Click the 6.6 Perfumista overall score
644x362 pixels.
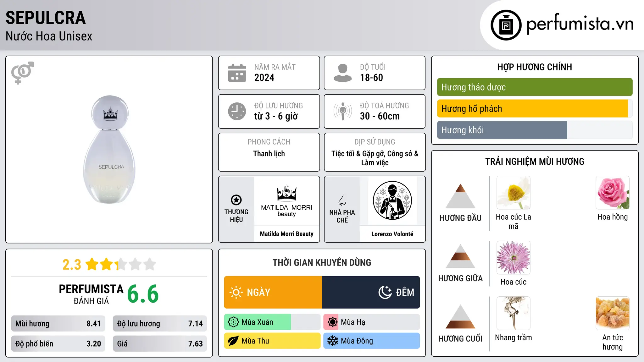pyautogui.click(x=143, y=294)
